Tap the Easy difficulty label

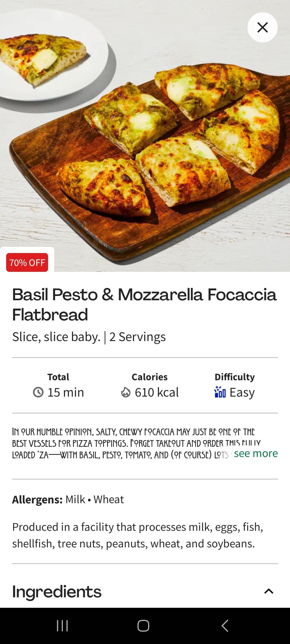coord(242,392)
